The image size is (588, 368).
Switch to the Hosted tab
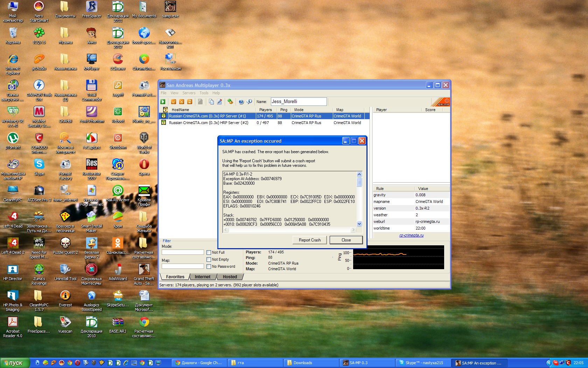click(x=230, y=277)
